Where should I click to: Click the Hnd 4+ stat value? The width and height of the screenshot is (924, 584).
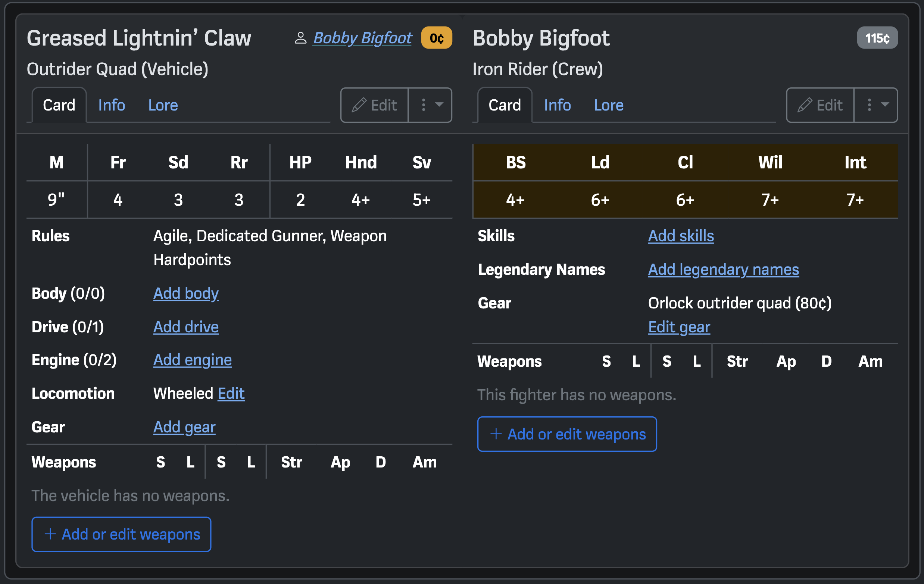pyautogui.click(x=361, y=200)
